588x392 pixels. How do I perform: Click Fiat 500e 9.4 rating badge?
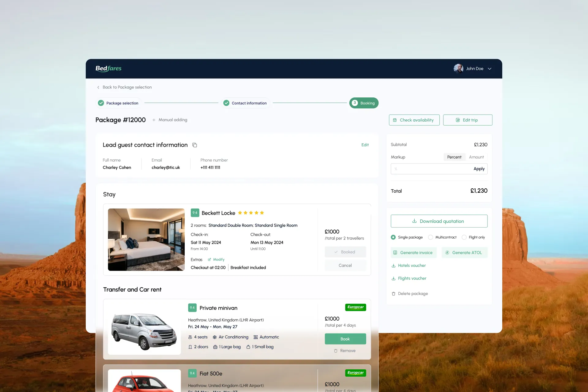pyautogui.click(x=192, y=373)
